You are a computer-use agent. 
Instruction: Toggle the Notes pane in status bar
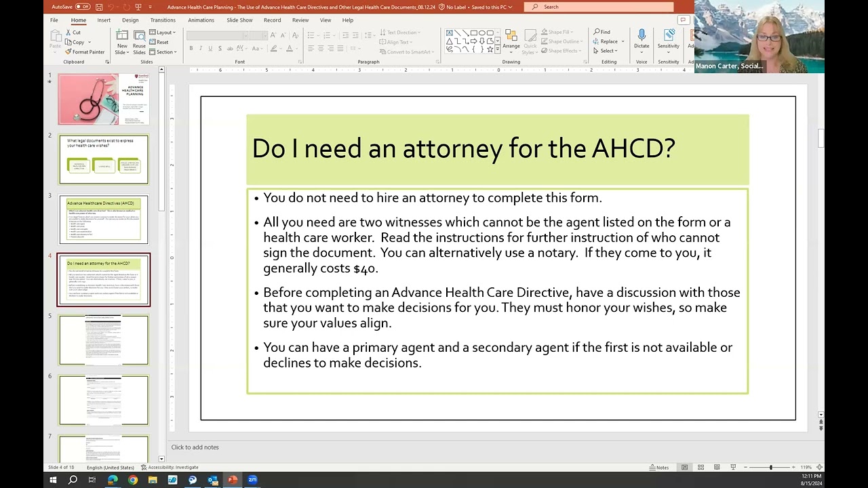tap(658, 467)
